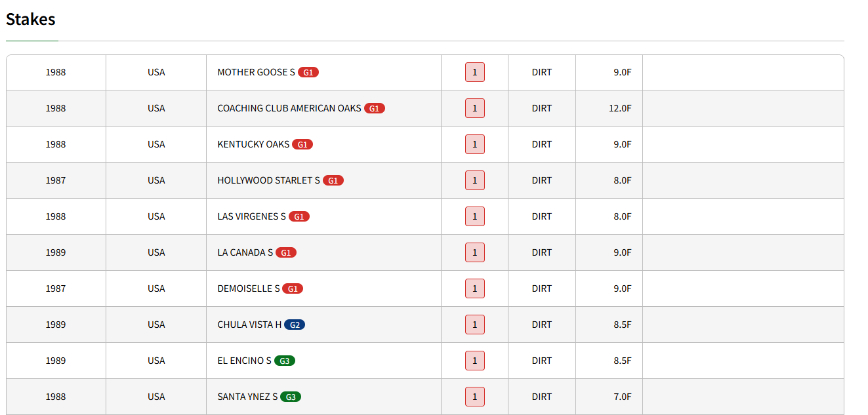Click USA in the Santa Ynez S row
The image size is (868, 415).
click(x=156, y=397)
